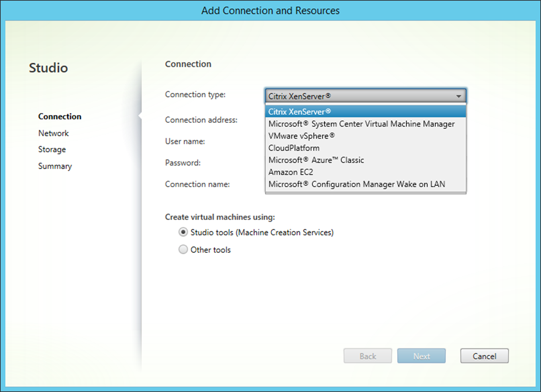
Task: Click the Password label
Action: 183,163
